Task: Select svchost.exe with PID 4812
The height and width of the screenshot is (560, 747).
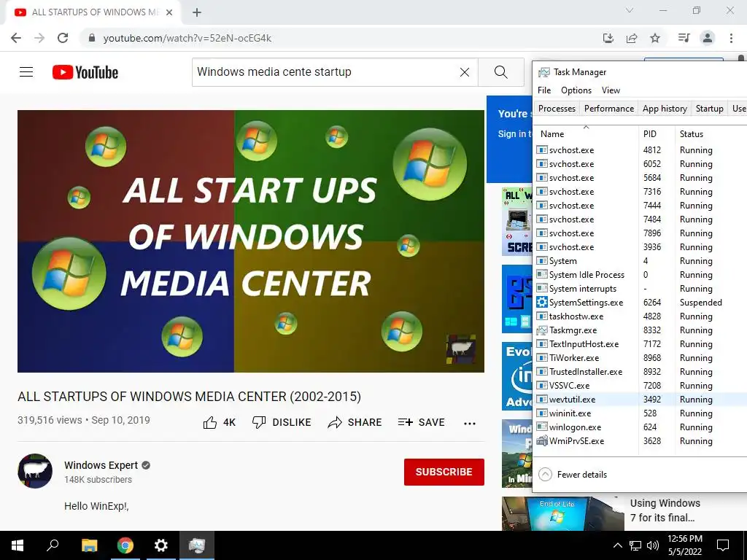Action: [640, 150]
